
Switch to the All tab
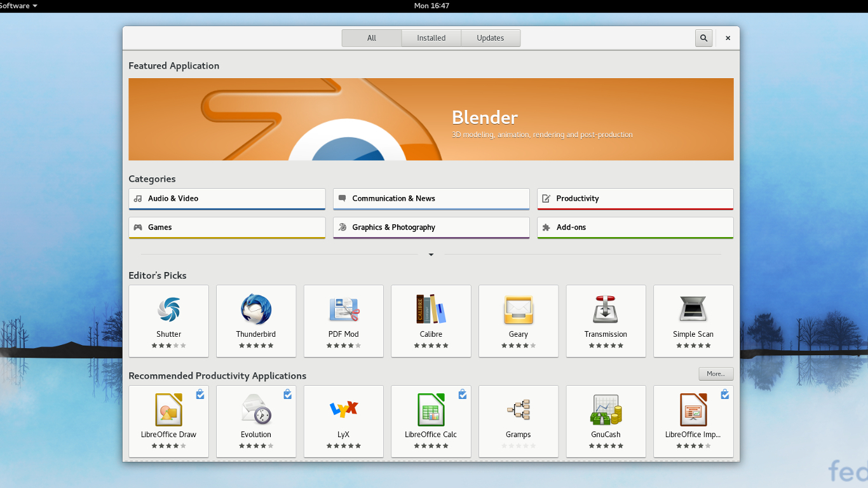pyautogui.click(x=372, y=38)
